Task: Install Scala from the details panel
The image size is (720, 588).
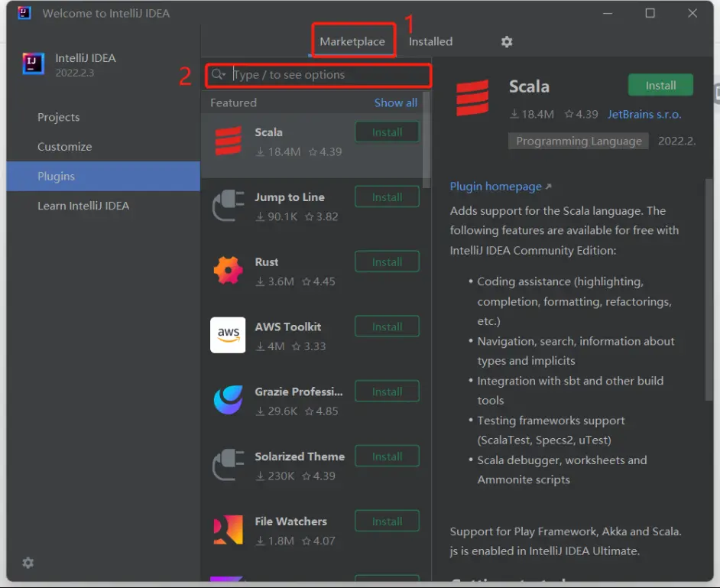Action: coord(660,85)
